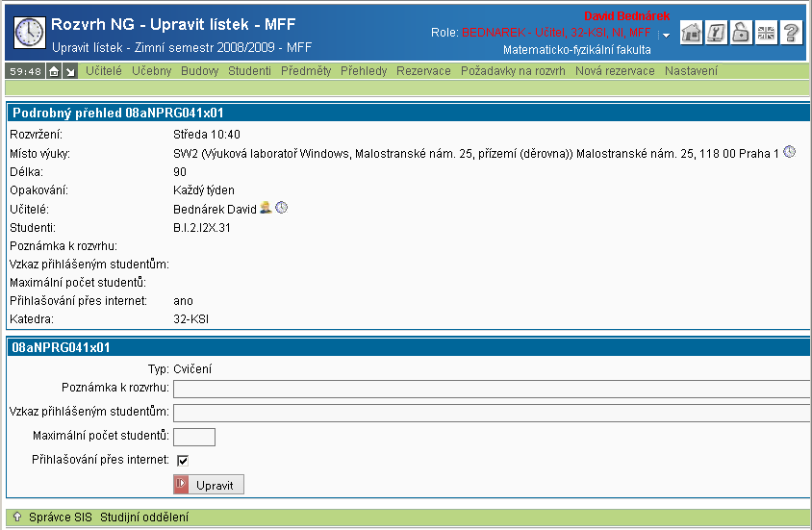The width and height of the screenshot is (812, 530).
Task: Click the clock icon next to Praha 1
Action: pyautogui.click(x=790, y=152)
